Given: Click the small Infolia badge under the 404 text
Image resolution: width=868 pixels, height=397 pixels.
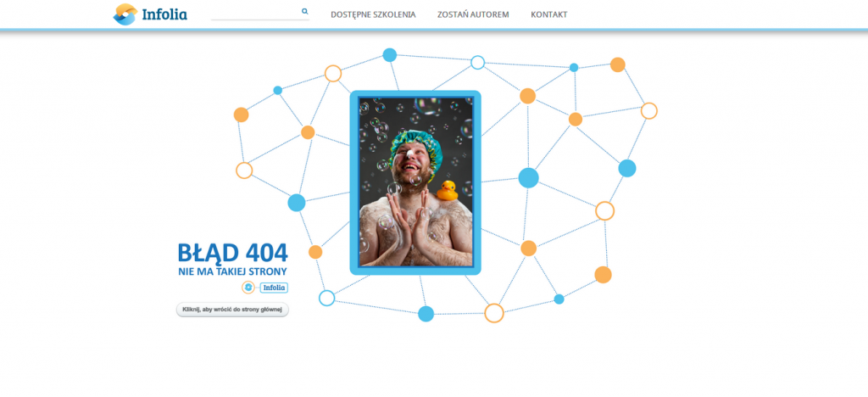Looking at the screenshot, I should point(274,288).
